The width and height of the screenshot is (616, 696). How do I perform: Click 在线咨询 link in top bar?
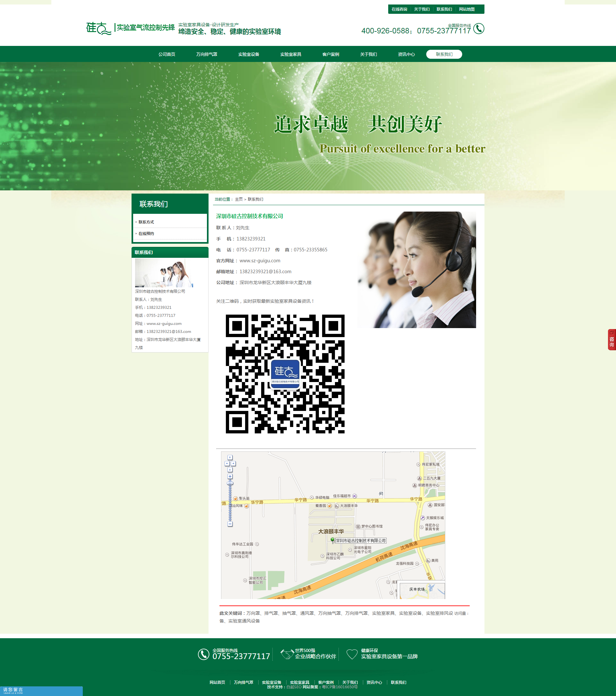399,9
